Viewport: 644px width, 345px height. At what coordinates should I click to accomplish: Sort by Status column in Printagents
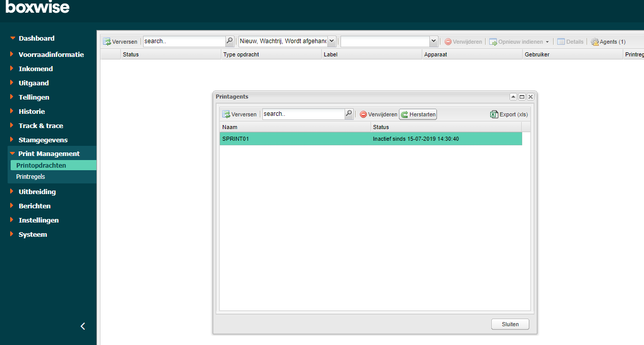coord(446,127)
